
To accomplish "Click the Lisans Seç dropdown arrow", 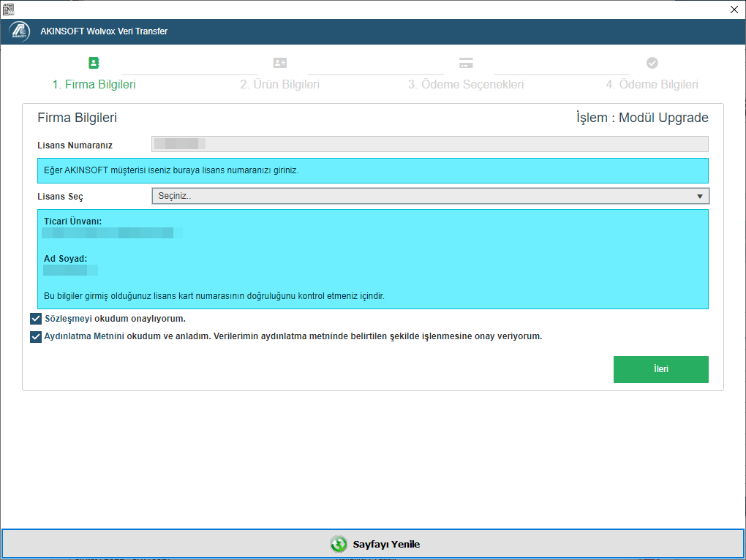I will pos(699,197).
